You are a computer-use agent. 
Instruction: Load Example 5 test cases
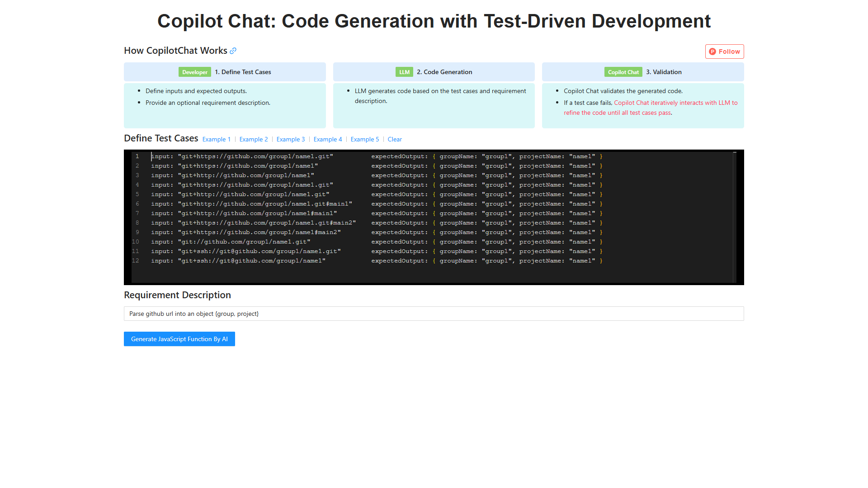point(365,139)
